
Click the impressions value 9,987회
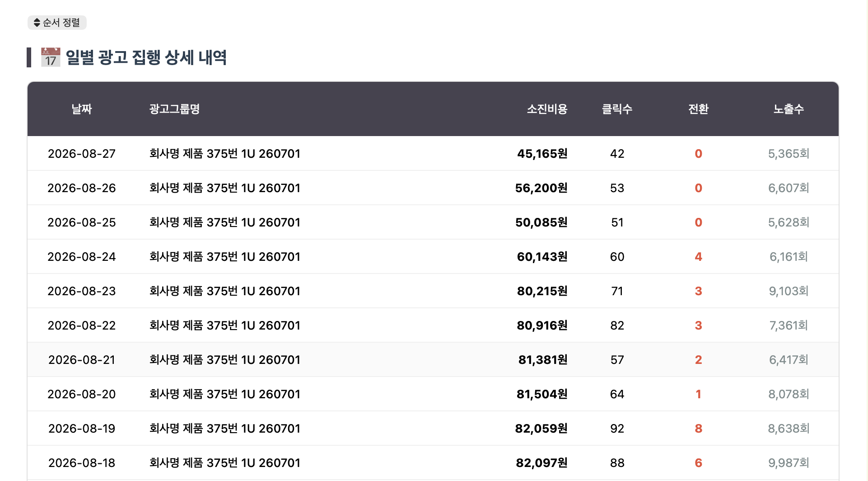(x=789, y=463)
